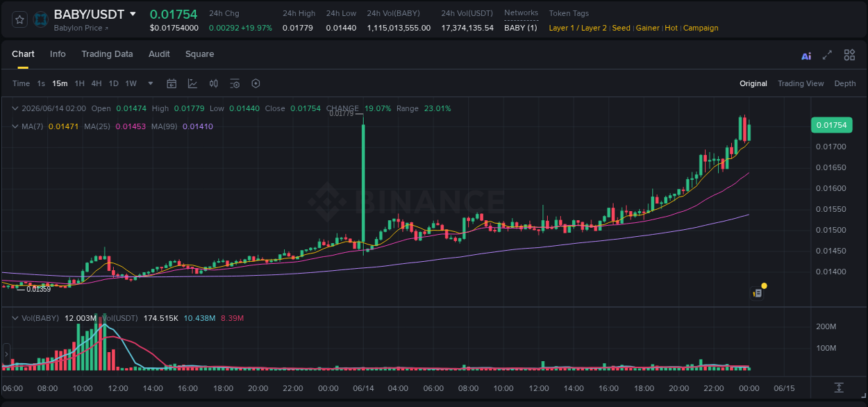Click the Layer 1 / Layer 2 tag

pos(578,28)
